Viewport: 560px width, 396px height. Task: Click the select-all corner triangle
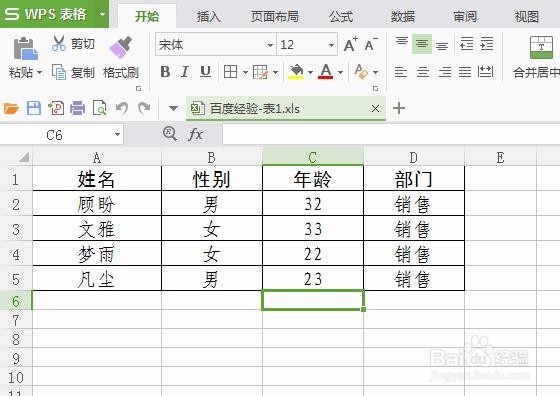24,157
